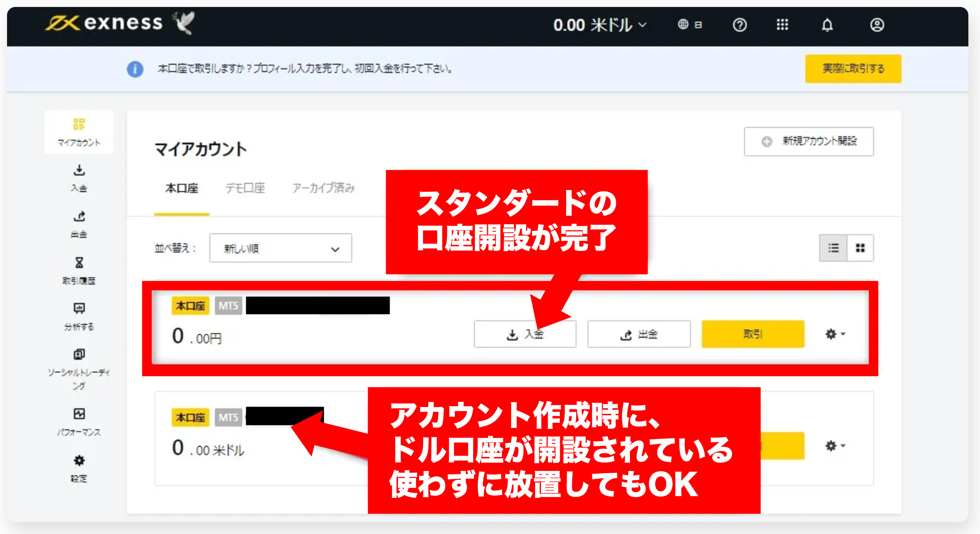The width and height of the screenshot is (980, 534).
Task: Click the 新規アカウント開設 button
Action: (808, 141)
